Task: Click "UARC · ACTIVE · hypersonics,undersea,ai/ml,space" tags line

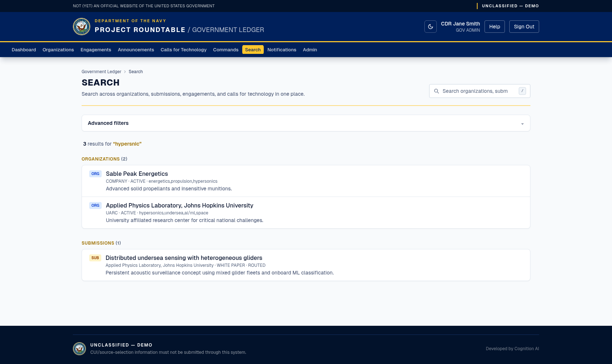Action: point(157,213)
